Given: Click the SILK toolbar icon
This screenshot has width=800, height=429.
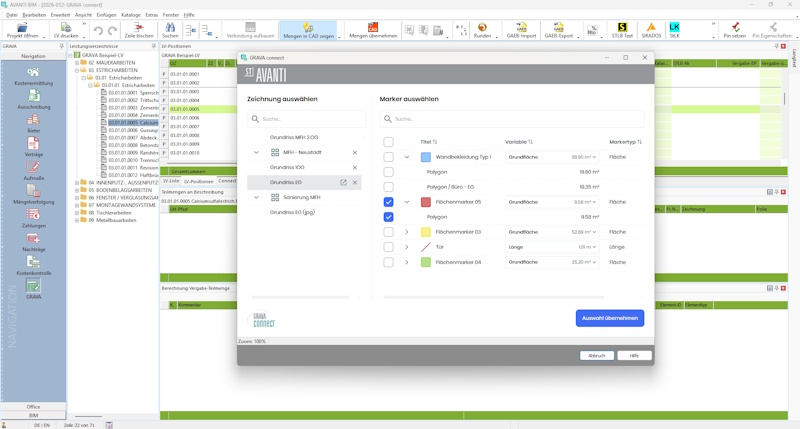Looking at the screenshot, I should click(674, 30).
